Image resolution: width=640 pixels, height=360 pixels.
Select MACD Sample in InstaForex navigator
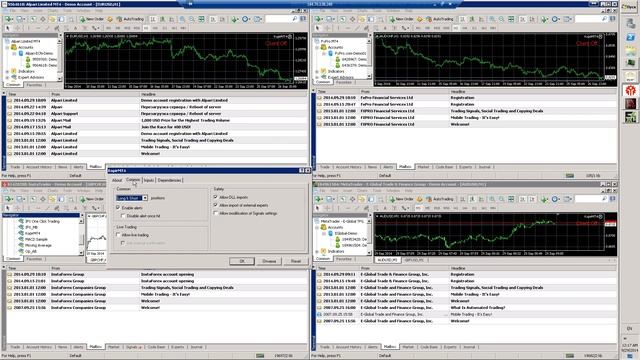point(36,240)
